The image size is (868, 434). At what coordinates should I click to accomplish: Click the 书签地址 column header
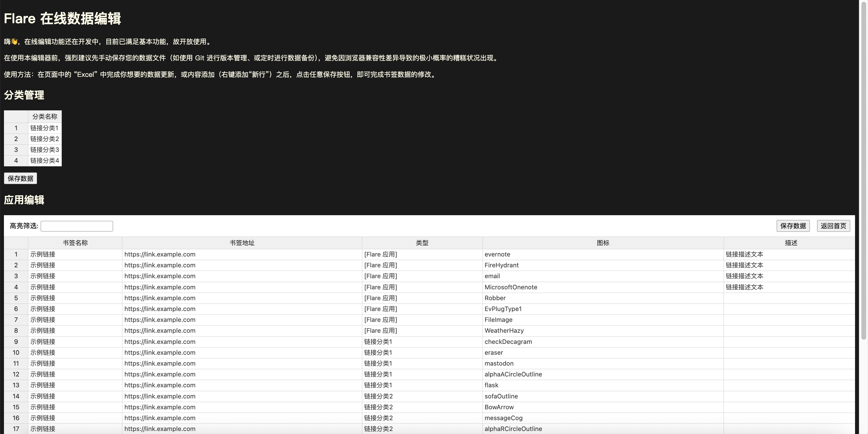242,243
